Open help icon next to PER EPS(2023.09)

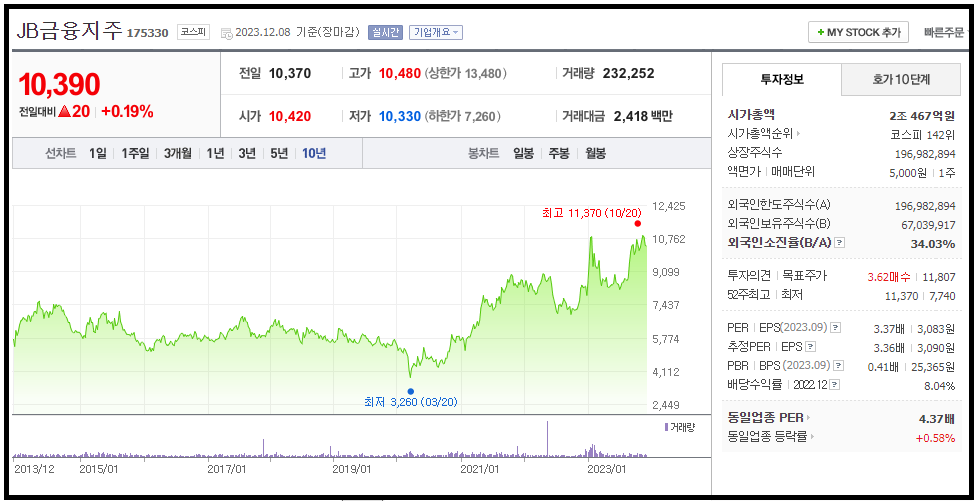coord(835,328)
